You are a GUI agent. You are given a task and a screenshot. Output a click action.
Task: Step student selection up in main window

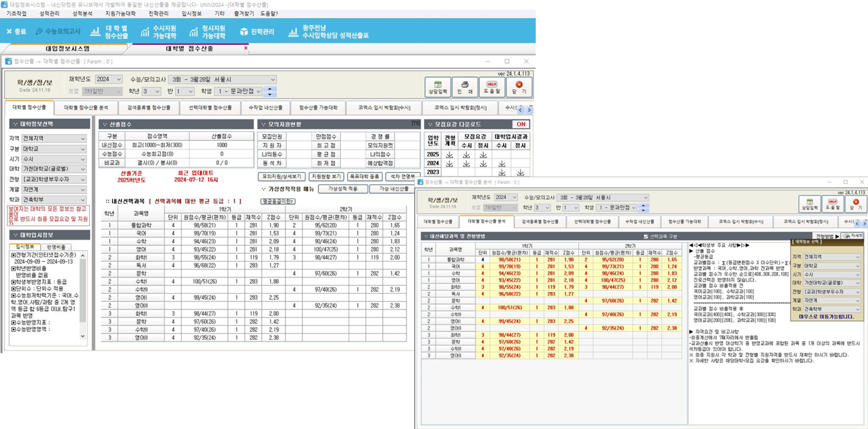[x=270, y=89]
